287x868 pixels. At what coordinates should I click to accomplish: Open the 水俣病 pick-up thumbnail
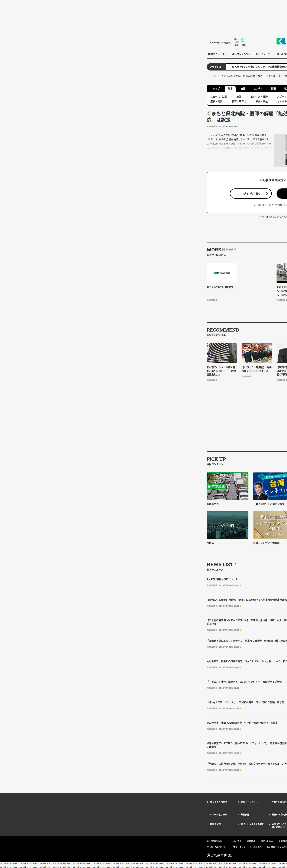[228, 525]
